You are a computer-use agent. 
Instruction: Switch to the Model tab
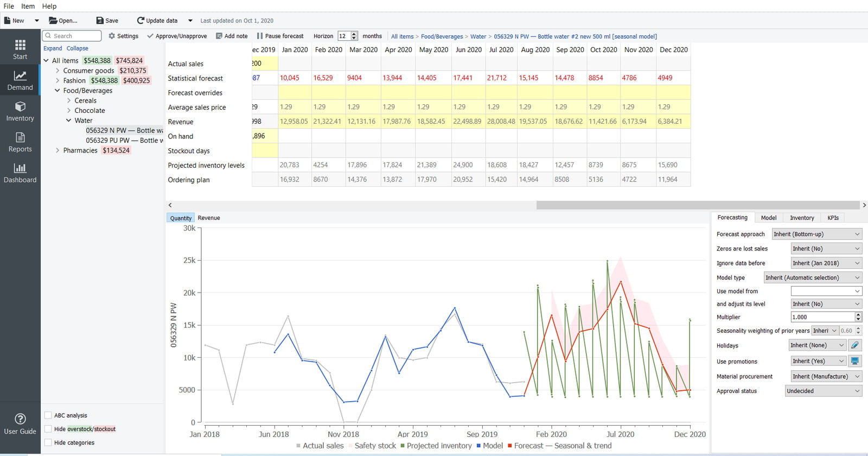pyautogui.click(x=768, y=218)
